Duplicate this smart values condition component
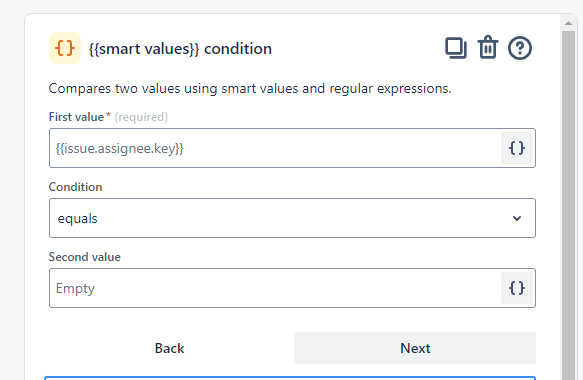This screenshot has height=380, width=583. coord(456,48)
